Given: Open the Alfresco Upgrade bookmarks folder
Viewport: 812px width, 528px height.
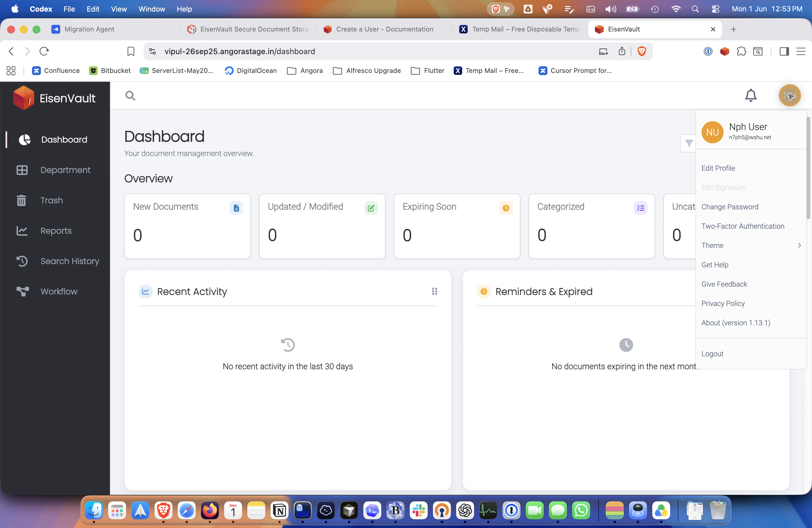Looking at the screenshot, I should [367, 71].
